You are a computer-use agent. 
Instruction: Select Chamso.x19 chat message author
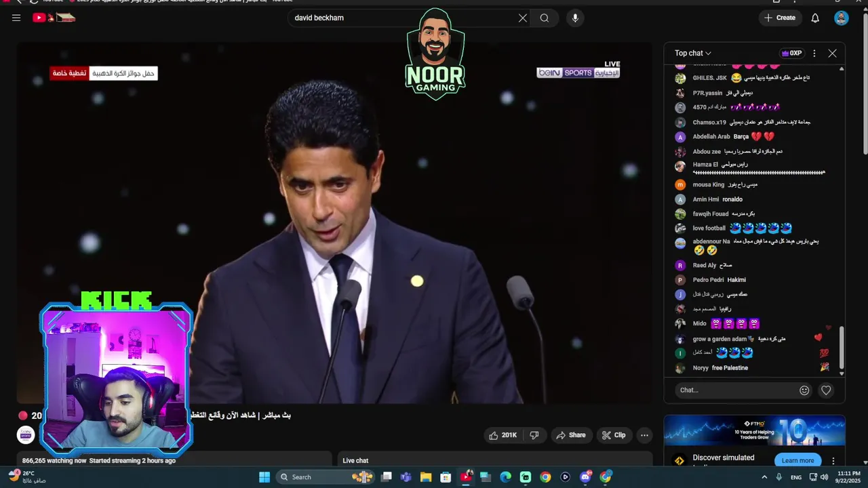(709, 123)
